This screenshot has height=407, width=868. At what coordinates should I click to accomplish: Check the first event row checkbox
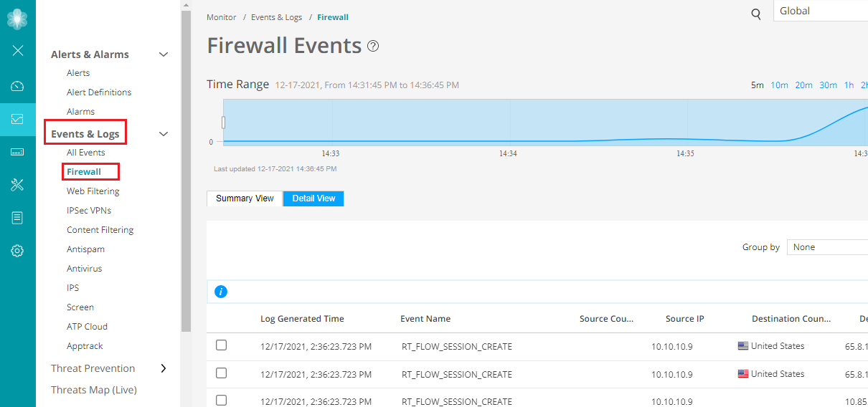tap(221, 345)
